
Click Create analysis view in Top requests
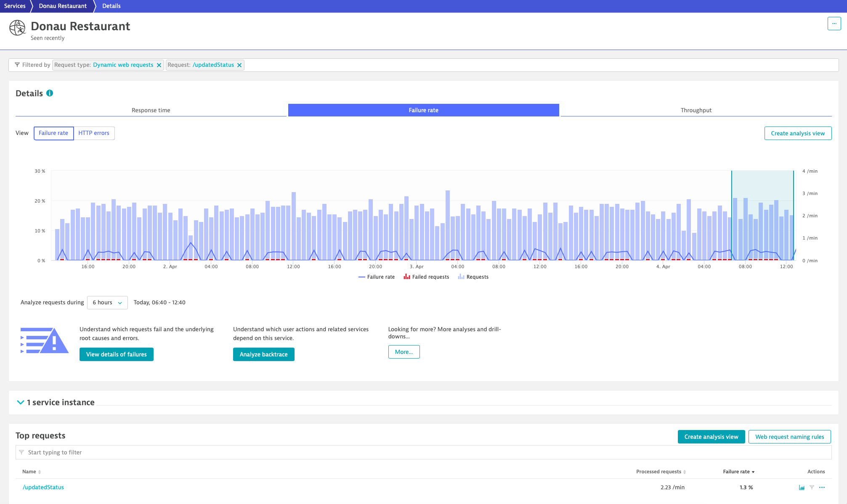pyautogui.click(x=711, y=437)
